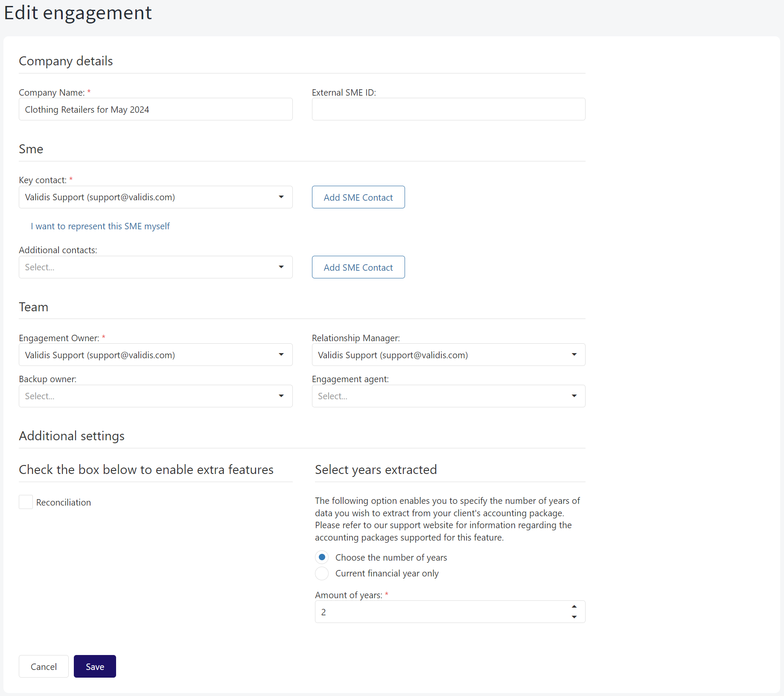The height and width of the screenshot is (696, 784).
Task: Increase Amount of years with up arrow
Action: 574,607
